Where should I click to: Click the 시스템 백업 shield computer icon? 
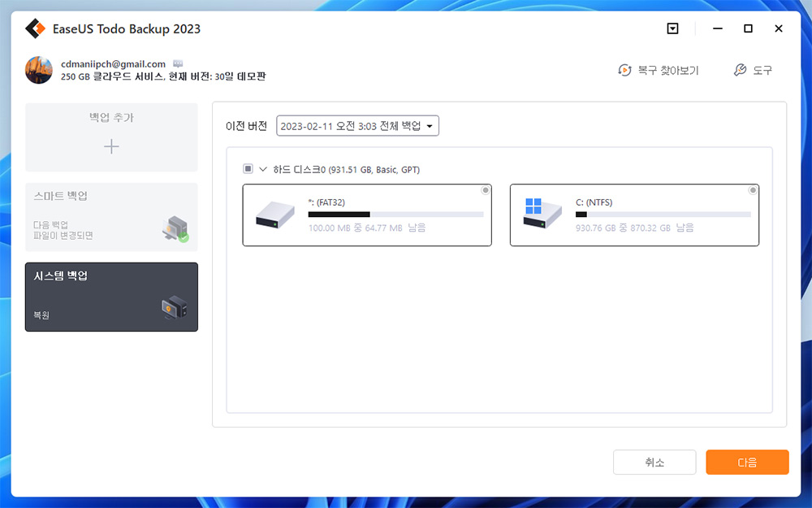point(175,307)
